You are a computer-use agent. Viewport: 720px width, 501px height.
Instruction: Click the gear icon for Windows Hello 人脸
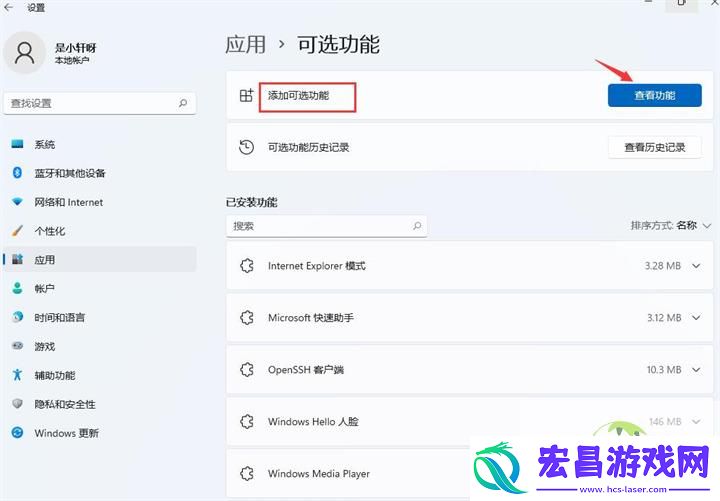tap(247, 421)
